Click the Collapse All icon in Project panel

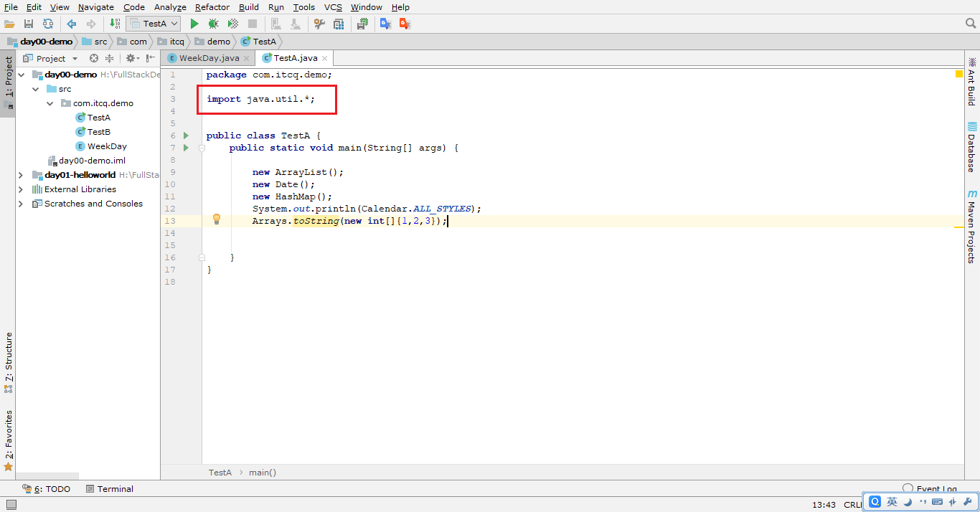point(109,58)
